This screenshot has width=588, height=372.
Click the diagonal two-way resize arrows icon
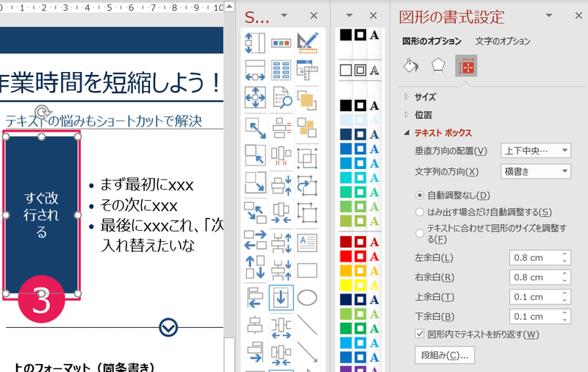pyautogui.click(x=255, y=128)
